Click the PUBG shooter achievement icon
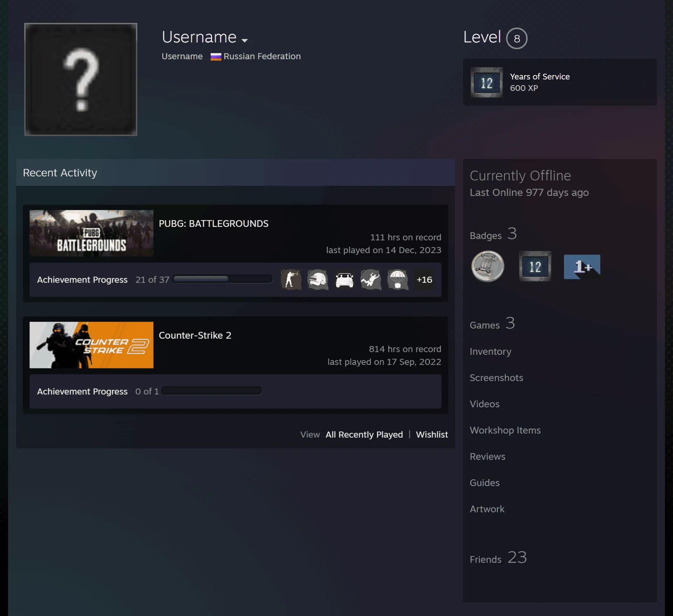This screenshot has width=673, height=616. click(291, 280)
